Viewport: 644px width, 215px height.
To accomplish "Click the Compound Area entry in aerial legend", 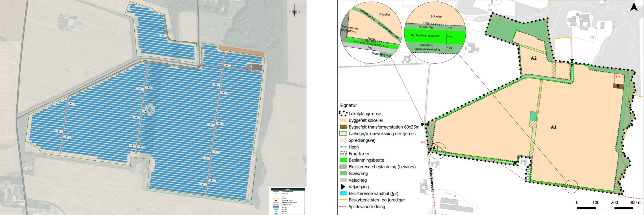I will click(x=285, y=205).
